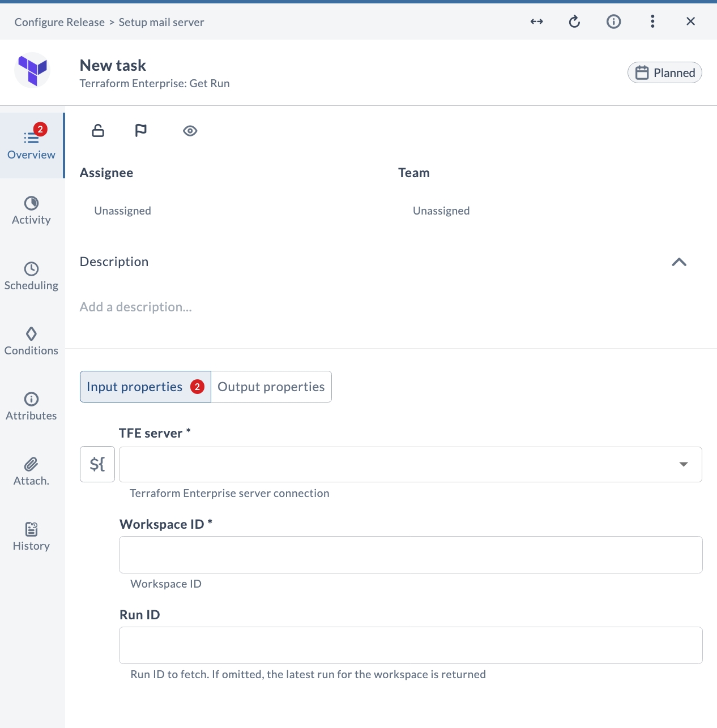
Task: Toggle the flag icon on task
Action: 141,131
